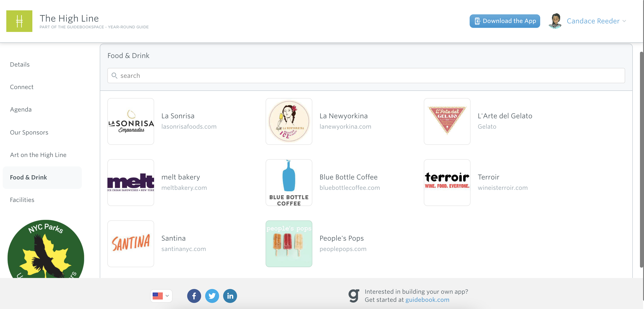Image resolution: width=644 pixels, height=309 pixels.
Task: Click the Download the App button
Action: (505, 21)
